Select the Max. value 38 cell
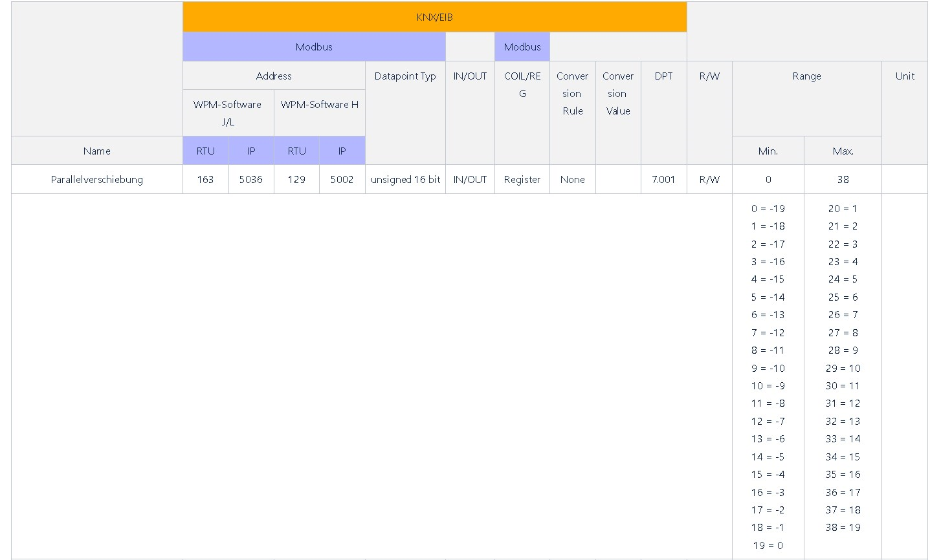This screenshot has width=930, height=560. [843, 179]
